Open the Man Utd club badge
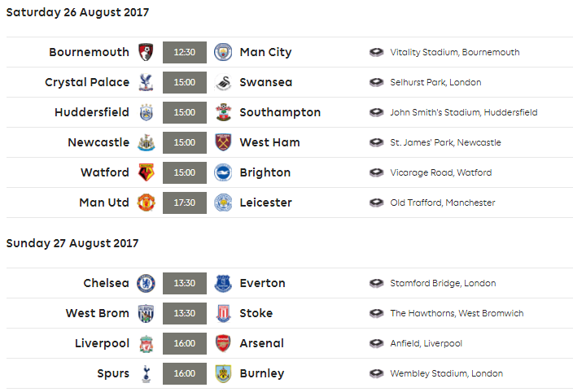 click(x=147, y=203)
